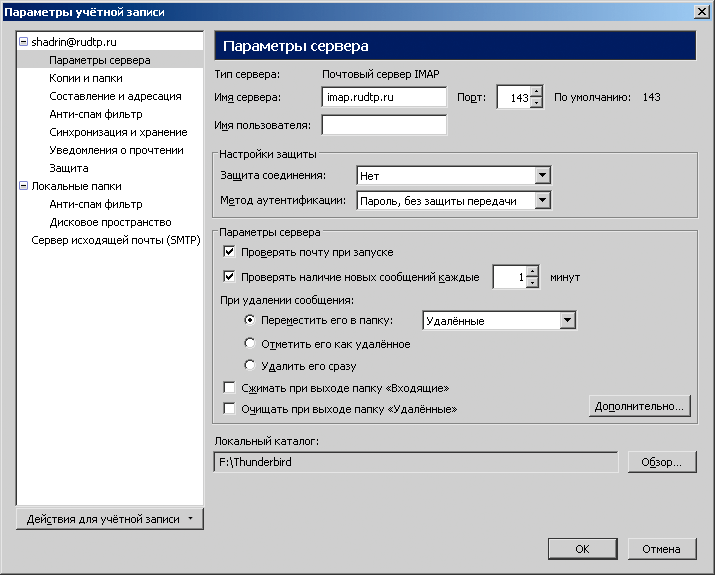Viewport: 715px width, 575px height.
Task: Click the Порт number field
Action: (513, 97)
